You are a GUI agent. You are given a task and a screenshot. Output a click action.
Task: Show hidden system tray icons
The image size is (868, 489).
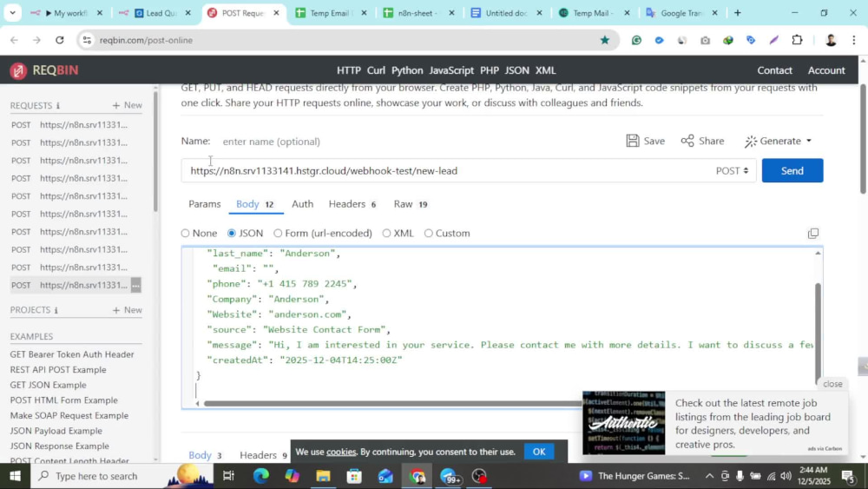tap(709, 476)
